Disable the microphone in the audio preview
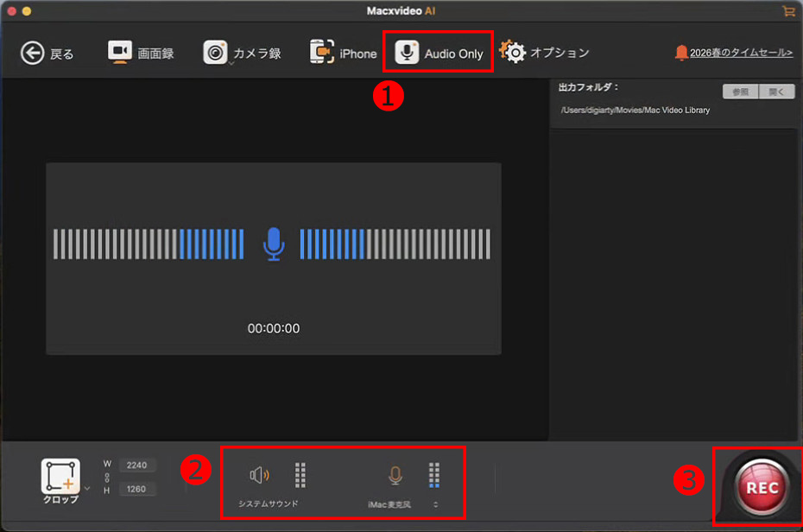 (274, 244)
